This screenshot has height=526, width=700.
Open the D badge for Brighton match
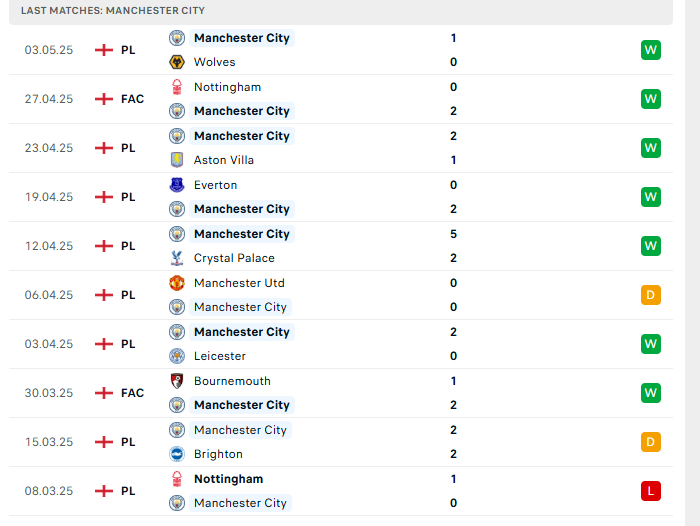tap(650, 442)
